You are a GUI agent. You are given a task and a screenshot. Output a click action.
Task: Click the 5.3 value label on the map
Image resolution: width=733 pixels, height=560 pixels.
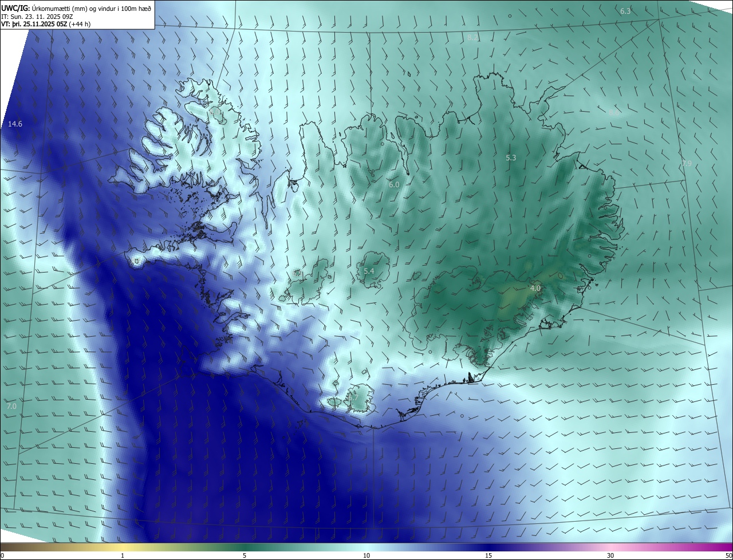(511, 157)
